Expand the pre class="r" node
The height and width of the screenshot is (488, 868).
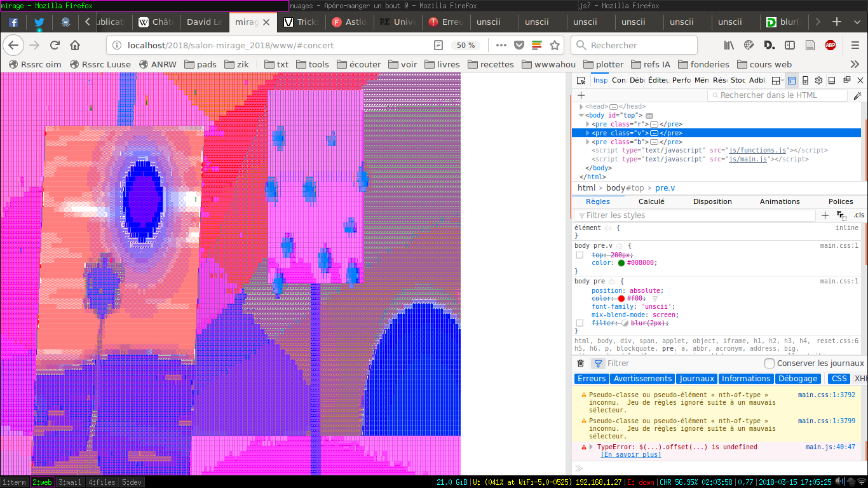[x=588, y=125]
